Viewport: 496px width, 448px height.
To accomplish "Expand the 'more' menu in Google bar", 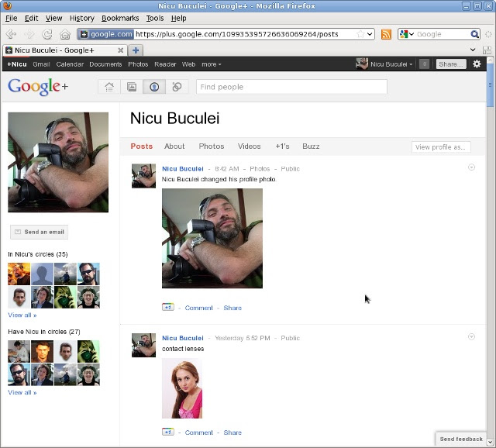I will coord(212,64).
